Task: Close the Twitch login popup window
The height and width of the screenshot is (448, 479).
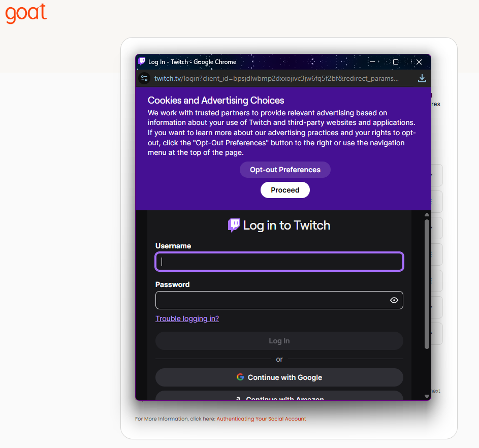Action: tap(419, 62)
